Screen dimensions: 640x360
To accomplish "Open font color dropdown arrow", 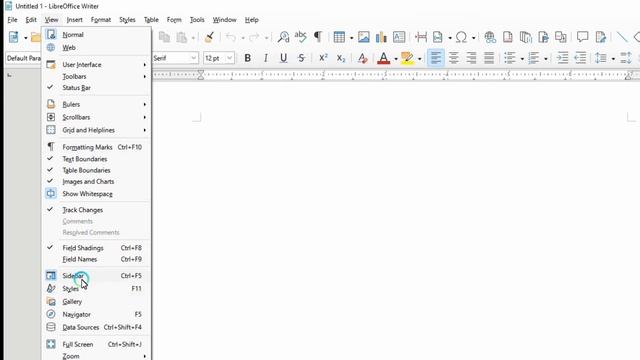I will tap(396, 59).
